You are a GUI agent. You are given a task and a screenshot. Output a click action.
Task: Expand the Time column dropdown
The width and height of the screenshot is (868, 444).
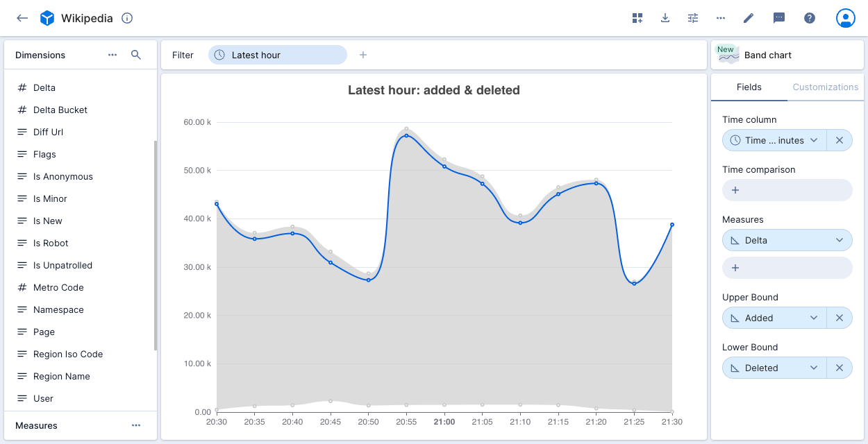coord(814,140)
